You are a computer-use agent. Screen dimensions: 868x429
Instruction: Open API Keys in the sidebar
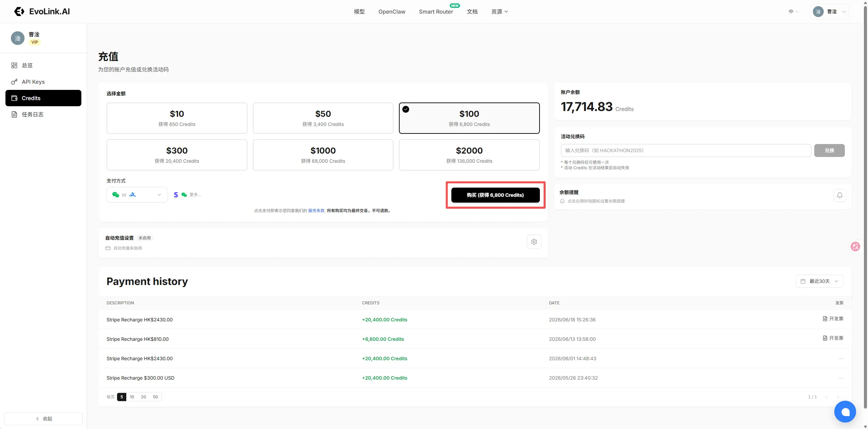pos(43,82)
